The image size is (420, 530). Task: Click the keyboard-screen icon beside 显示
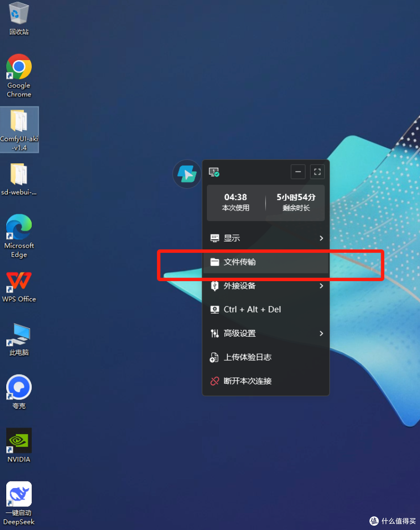click(x=215, y=238)
